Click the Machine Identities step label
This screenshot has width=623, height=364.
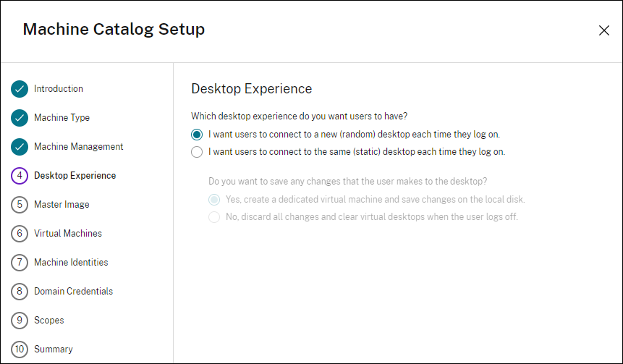(71, 263)
